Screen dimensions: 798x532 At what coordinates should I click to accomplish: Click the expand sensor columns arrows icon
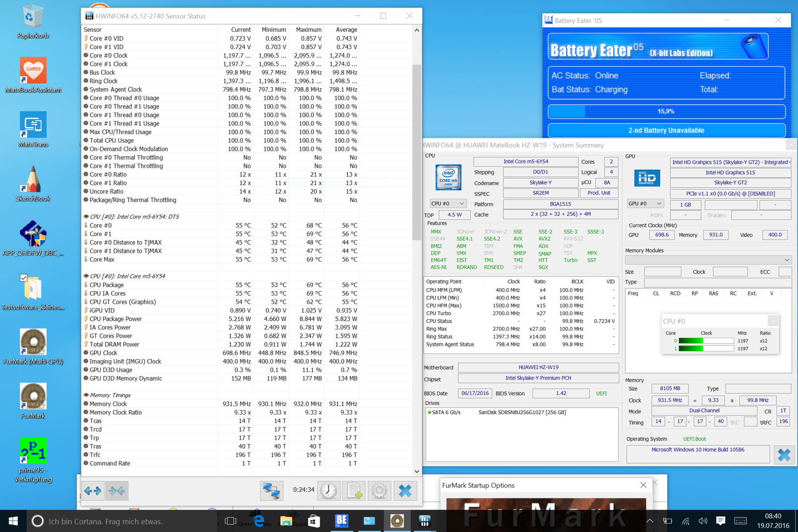93,491
